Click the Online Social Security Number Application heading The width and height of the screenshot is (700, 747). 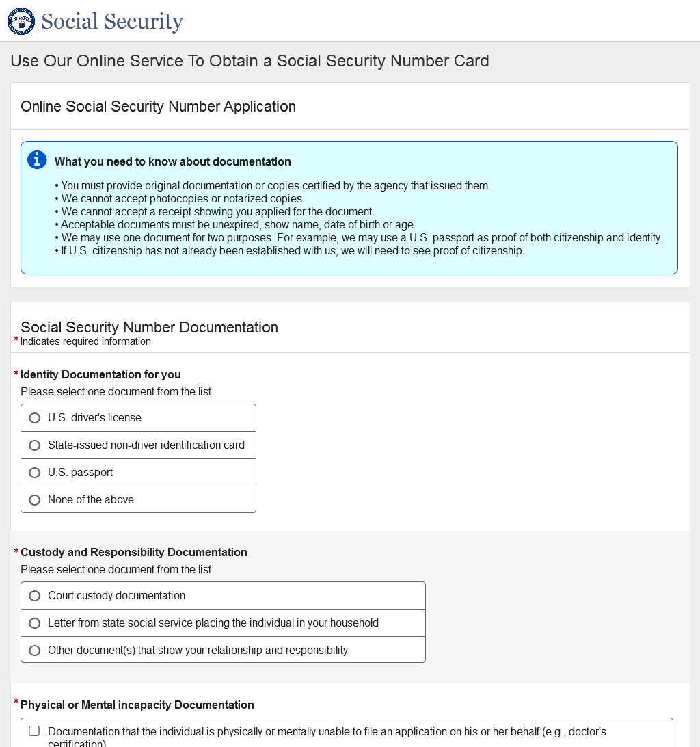point(158,107)
